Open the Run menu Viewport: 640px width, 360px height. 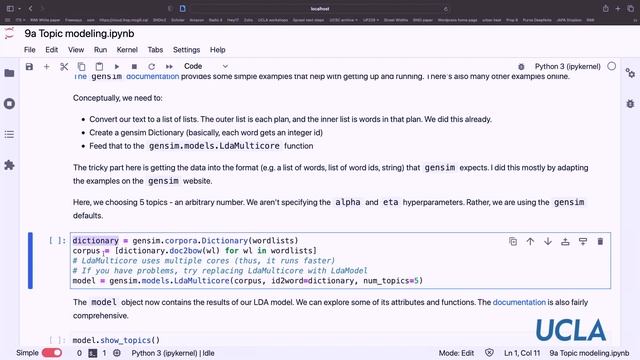click(100, 50)
